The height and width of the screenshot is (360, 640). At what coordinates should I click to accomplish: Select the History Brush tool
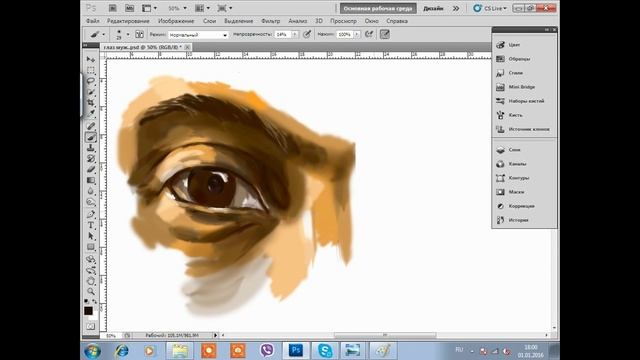(91, 158)
